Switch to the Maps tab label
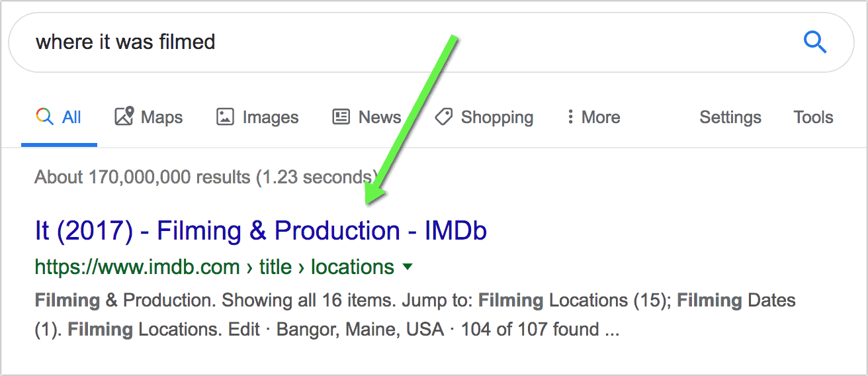The height and width of the screenshot is (376, 868). (161, 118)
